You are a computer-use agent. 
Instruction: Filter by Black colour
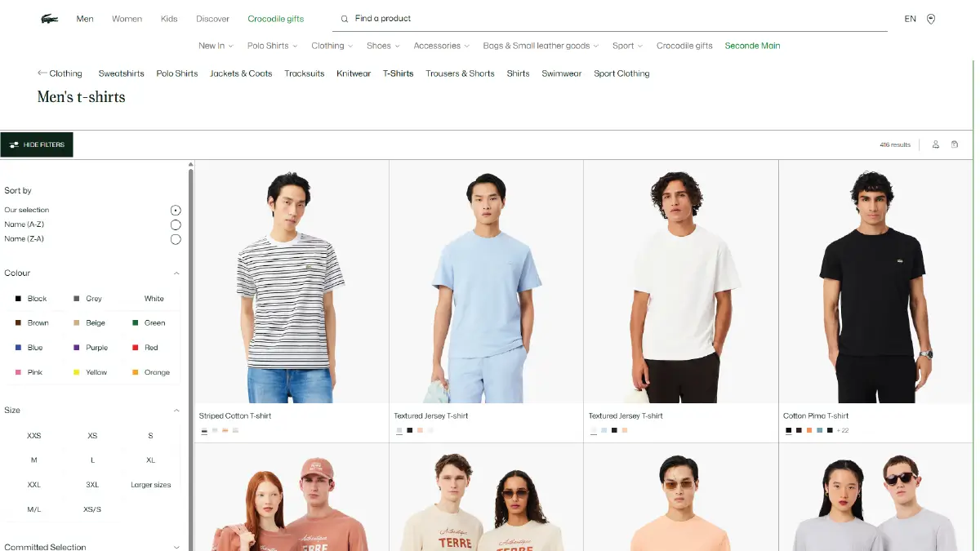point(31,299)
